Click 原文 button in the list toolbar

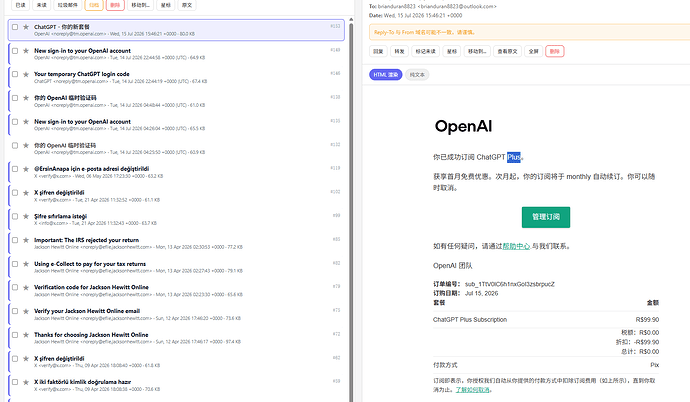[x=187, y=5]
